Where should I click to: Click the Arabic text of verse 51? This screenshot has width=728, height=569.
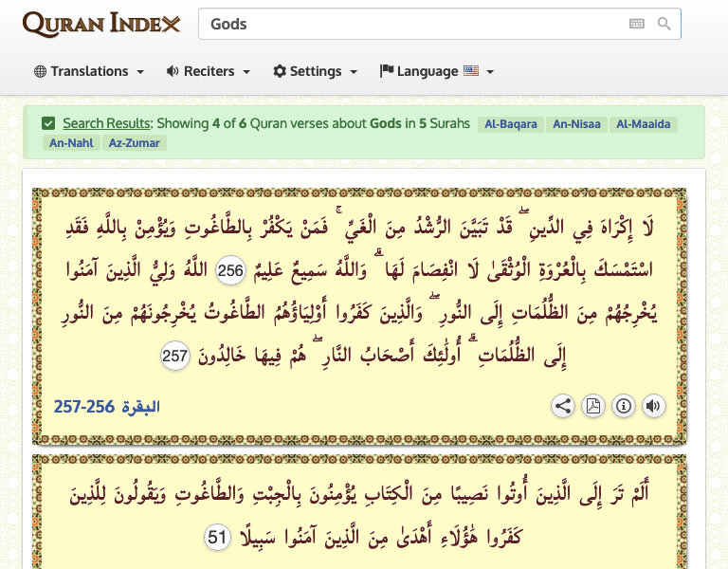[x=359, y=515]
